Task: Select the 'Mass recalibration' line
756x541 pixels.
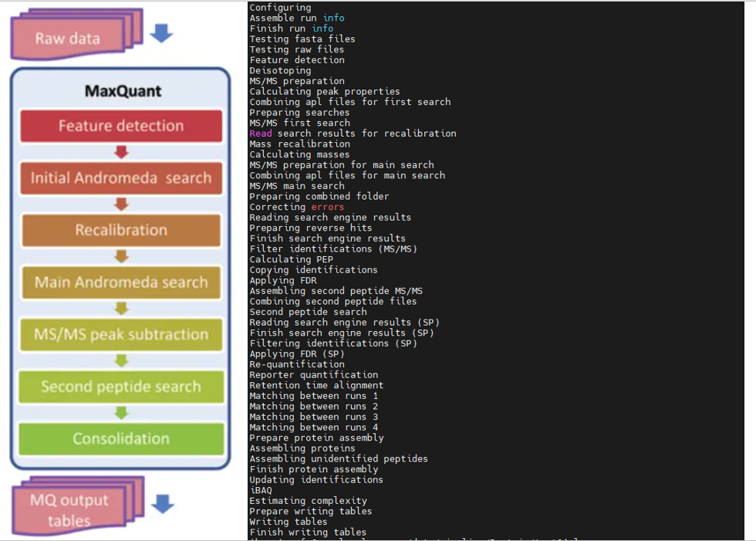Action: pos(300,144)
